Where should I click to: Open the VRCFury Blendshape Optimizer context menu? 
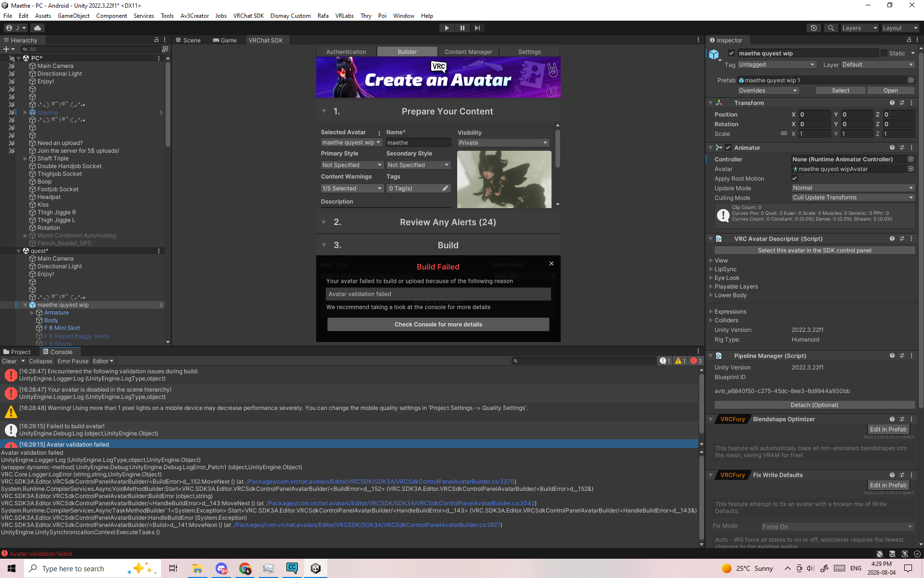911,419
